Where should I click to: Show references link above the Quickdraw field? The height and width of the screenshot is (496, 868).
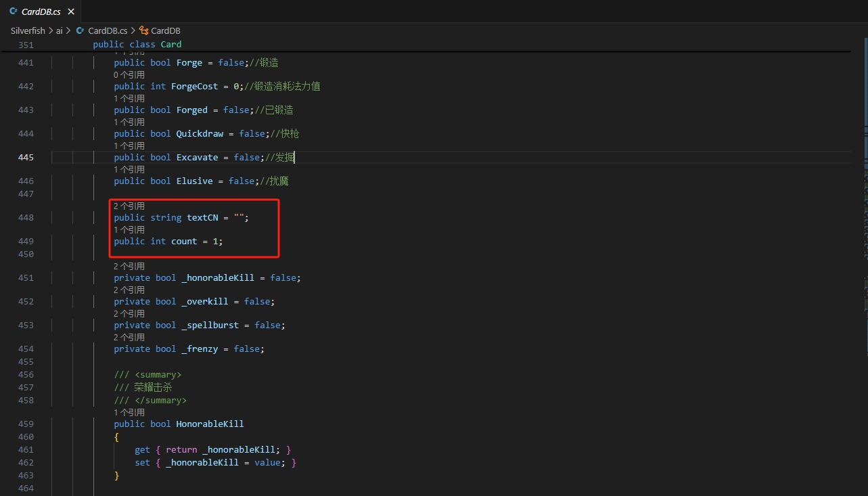(x=129, y=122)
